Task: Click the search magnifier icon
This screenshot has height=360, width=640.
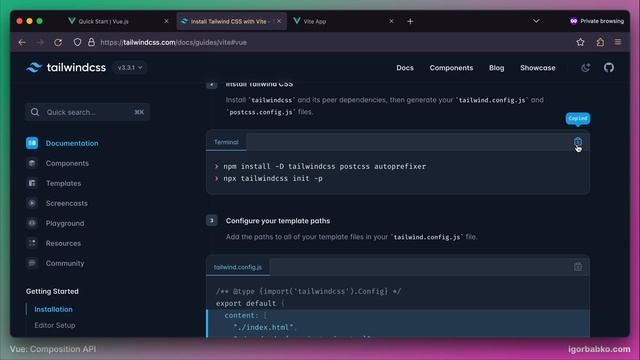Action: (x=35, y=112)
